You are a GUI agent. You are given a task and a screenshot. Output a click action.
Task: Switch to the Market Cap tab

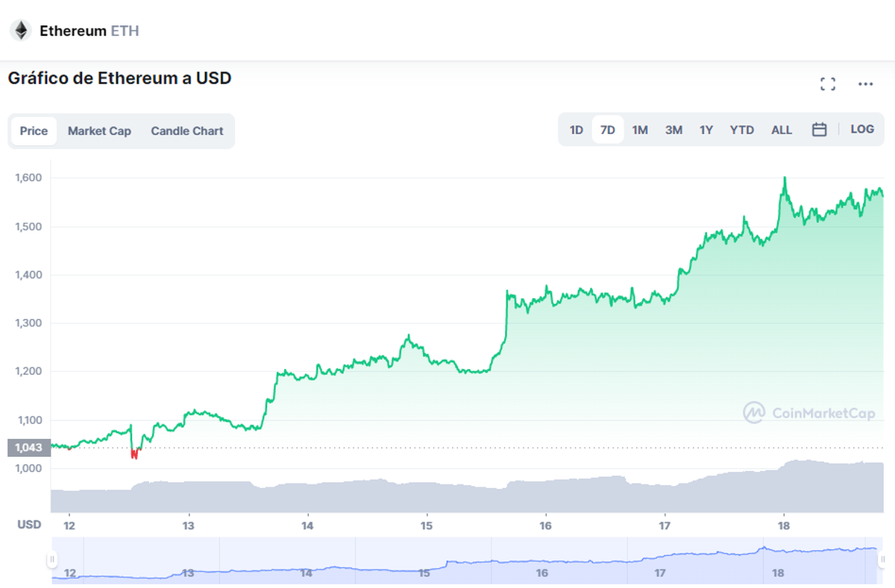tap(99, 130)
